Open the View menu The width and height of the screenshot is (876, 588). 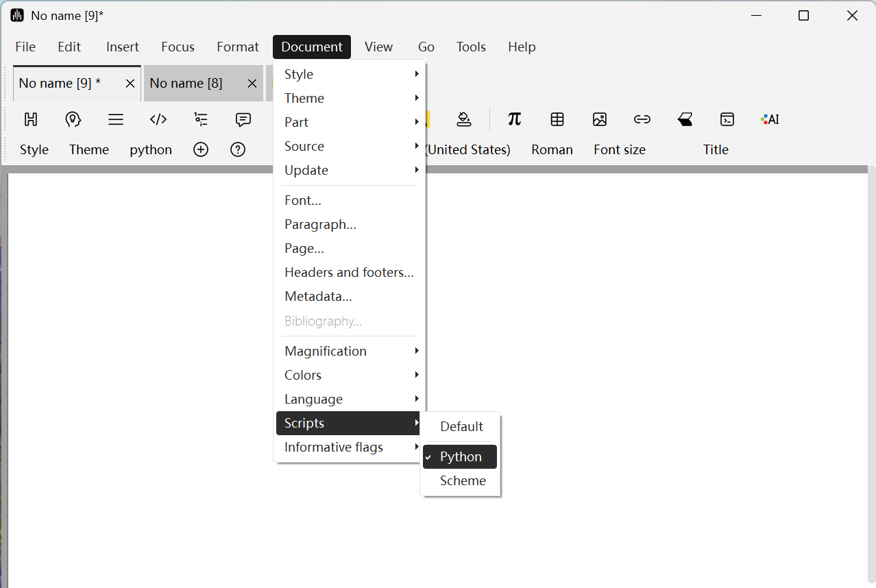click(378, 47)
